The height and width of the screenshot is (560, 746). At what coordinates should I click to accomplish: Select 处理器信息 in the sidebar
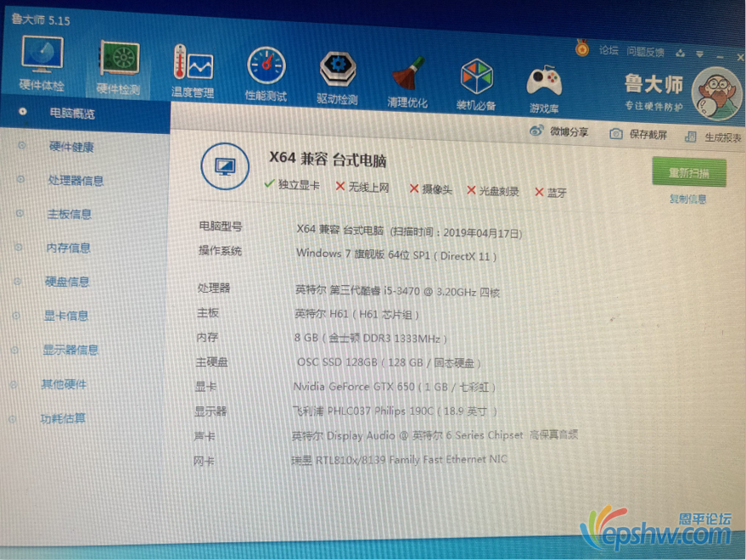coord(76,181)
